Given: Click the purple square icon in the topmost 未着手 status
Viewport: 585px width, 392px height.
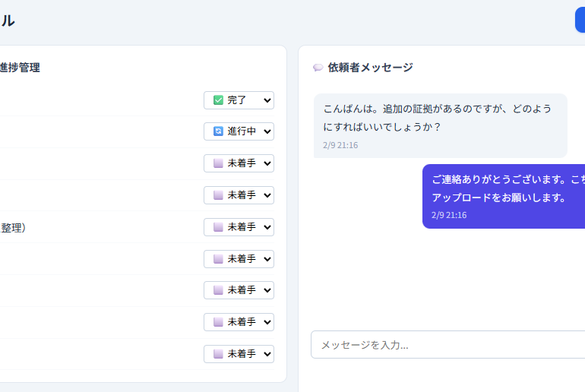Looking at the screenshot, I should (x=218, y=163).
